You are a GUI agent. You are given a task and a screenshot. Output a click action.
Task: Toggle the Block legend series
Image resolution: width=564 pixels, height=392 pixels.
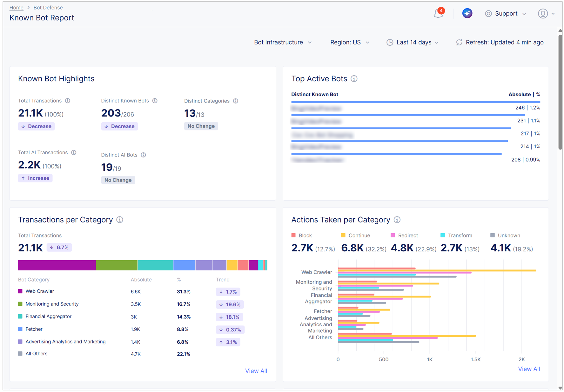tap(301, 236)
